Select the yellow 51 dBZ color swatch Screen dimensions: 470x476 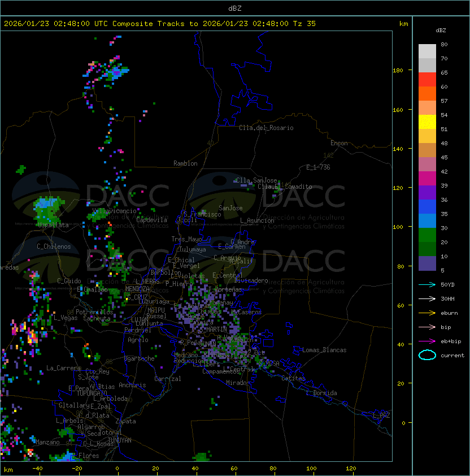point(427,122)
